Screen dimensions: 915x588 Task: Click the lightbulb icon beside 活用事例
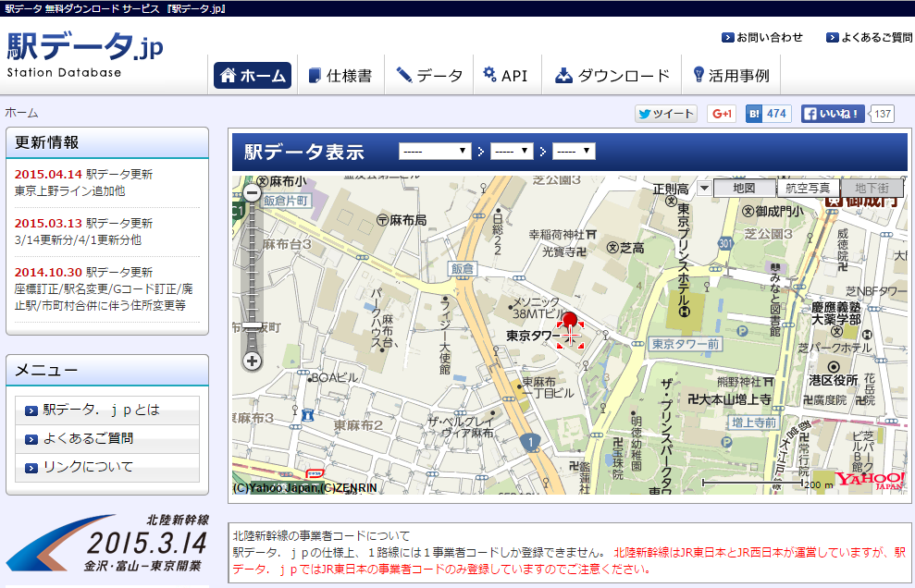698,74
